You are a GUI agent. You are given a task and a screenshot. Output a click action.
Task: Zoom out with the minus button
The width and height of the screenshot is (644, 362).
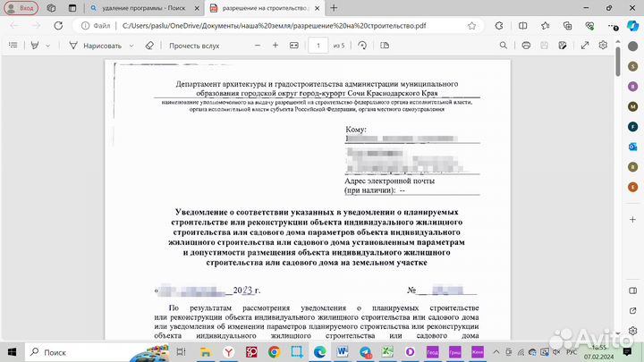pyautogui.click(x=258, y=46)
